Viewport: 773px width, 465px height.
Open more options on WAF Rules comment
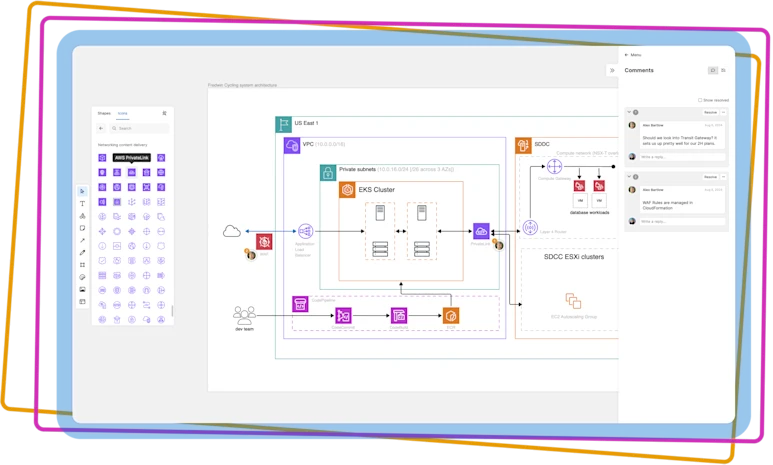tap(724, 177)
